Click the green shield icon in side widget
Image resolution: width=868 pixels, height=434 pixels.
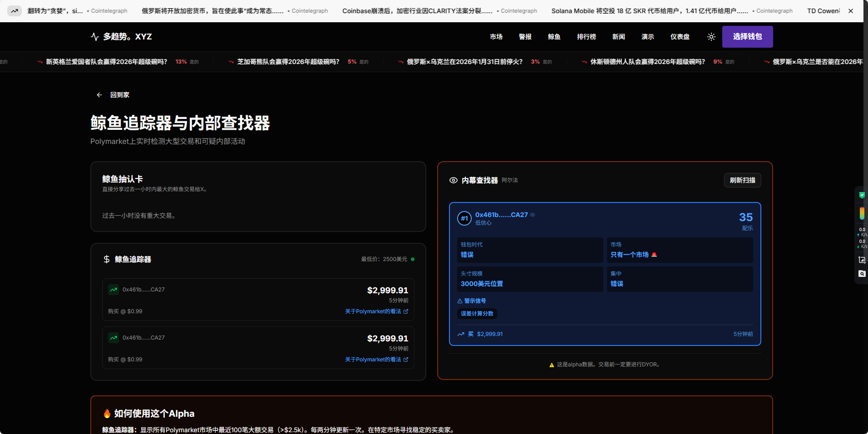[862, 195]
